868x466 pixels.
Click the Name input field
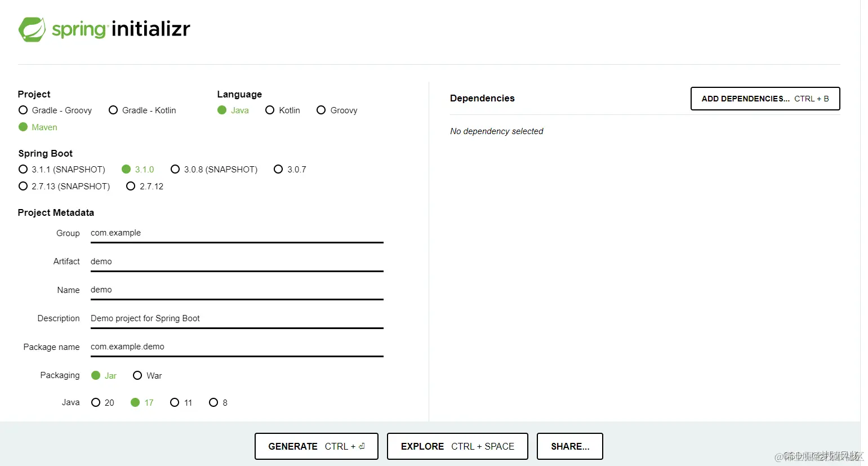click(237, 290)
